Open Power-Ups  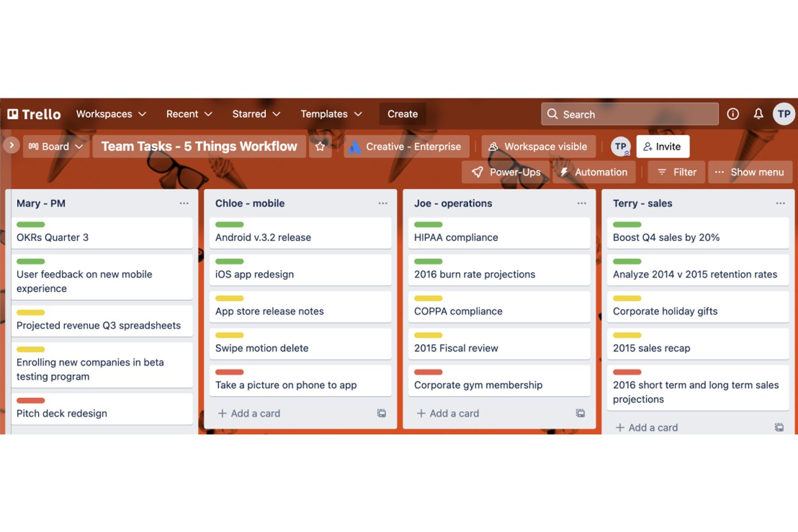[x=506, y=172]
